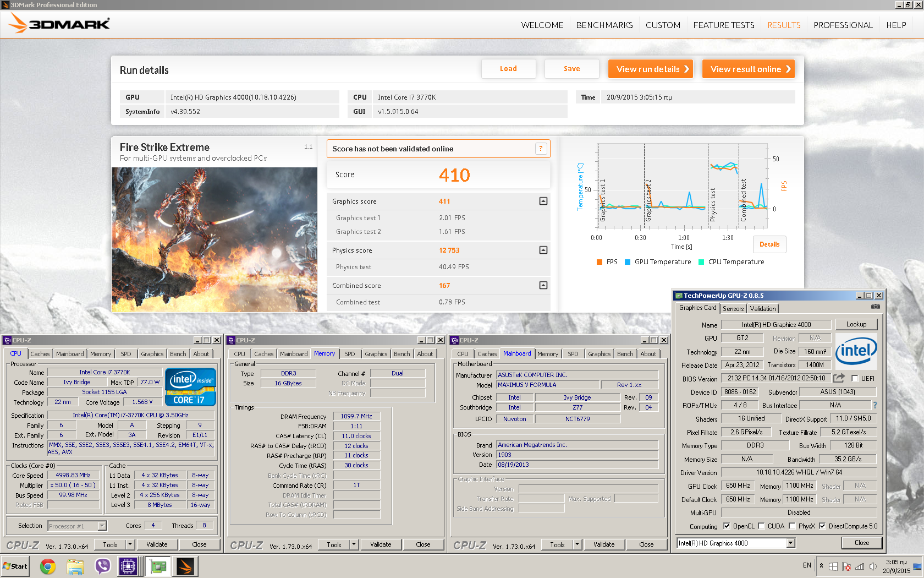This screenshot has height=578, width=924.
Task: Click title icon of CPU-Z Memory window
Action: coord(231,340)
